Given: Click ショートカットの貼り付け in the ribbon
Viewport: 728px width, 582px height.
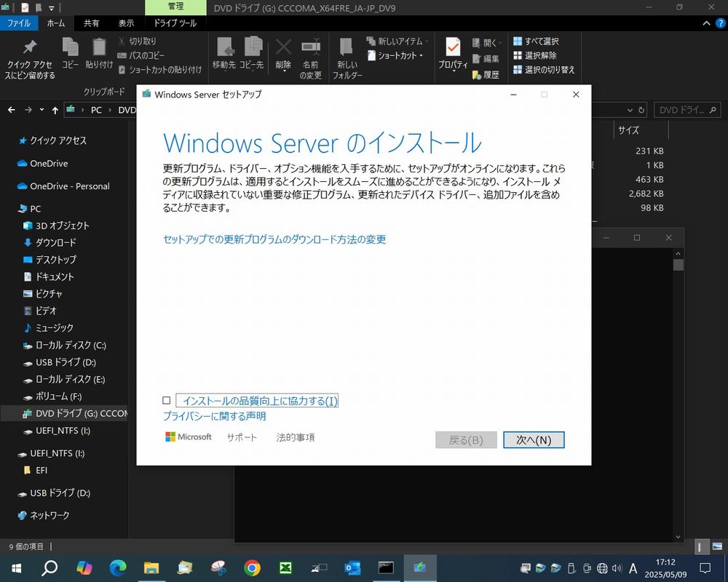Looking at the screenshot, I should pos(160,70).
